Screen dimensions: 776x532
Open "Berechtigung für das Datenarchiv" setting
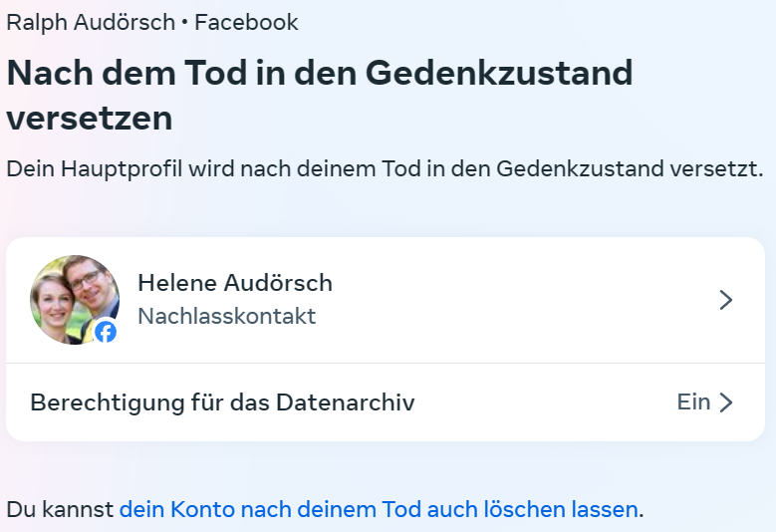pyautogui.click(x=222, y=402)
